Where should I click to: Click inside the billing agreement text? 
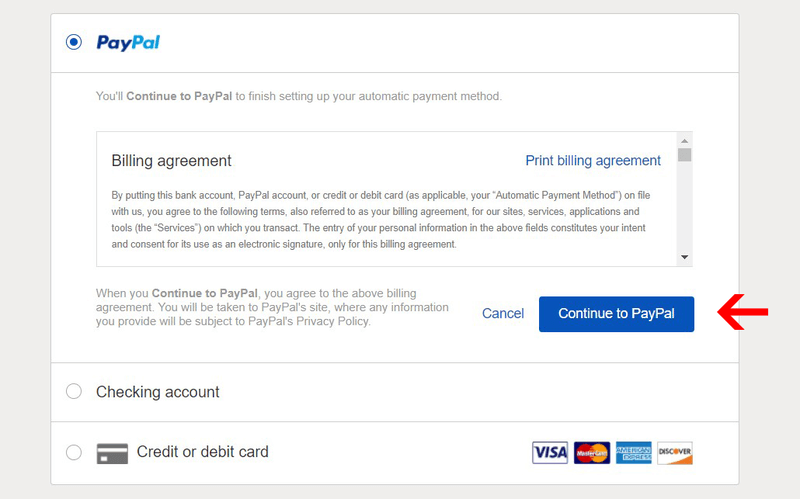coord(380,220)
